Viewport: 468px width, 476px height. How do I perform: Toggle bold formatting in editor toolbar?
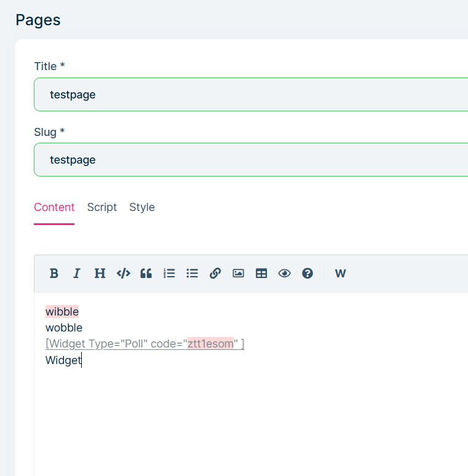(54, 274)
